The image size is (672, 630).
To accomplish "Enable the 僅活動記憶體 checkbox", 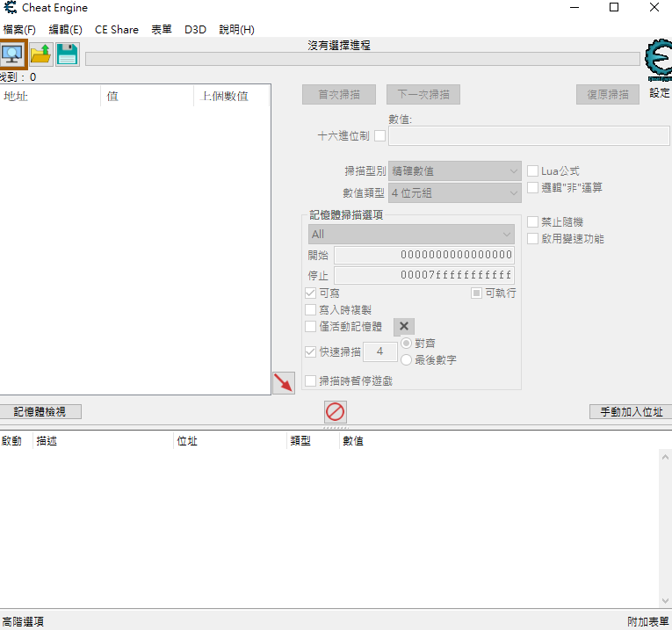I will 310,327.
